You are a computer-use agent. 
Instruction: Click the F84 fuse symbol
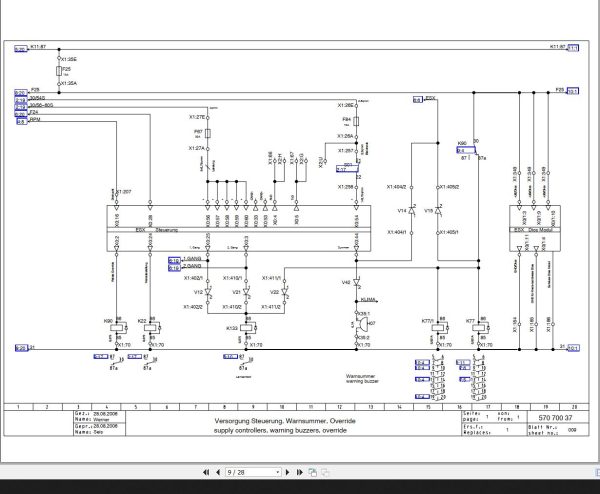click(x=356, y=122)
